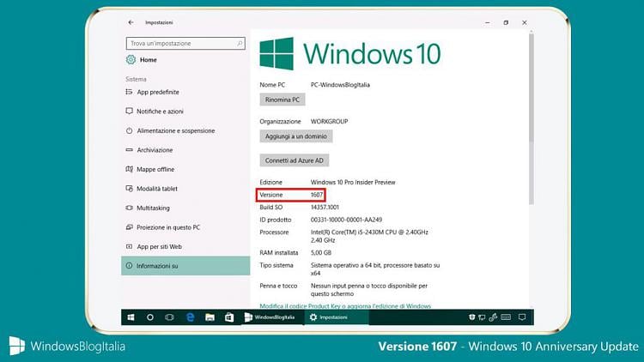Click the Nessun input penna o tocco text

[x=369, y=290]
